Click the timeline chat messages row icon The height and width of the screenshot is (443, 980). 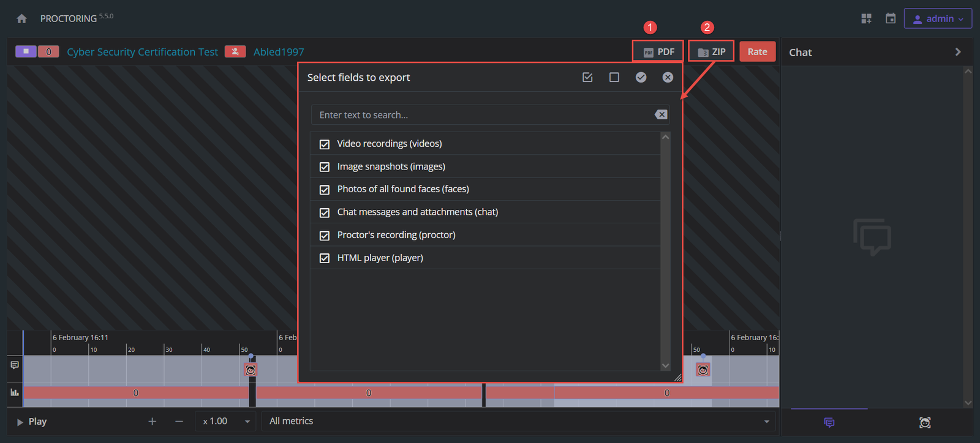pos(15,365)
